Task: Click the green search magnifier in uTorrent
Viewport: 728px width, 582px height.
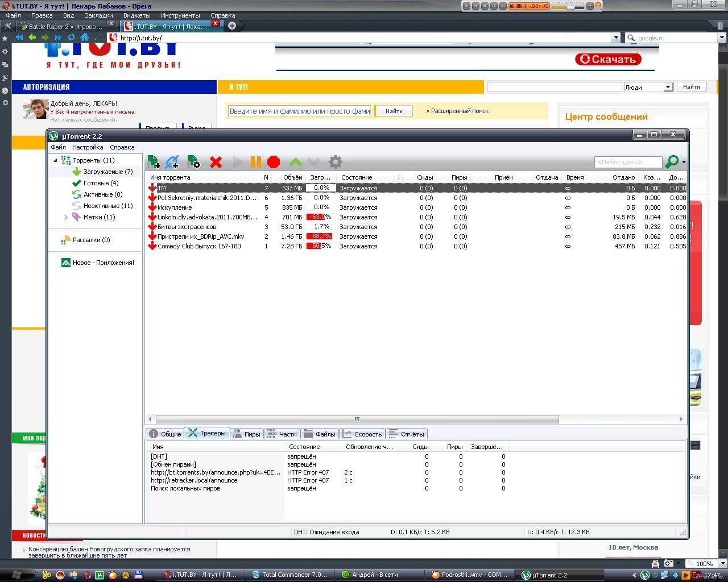Action: coord(672,162)
